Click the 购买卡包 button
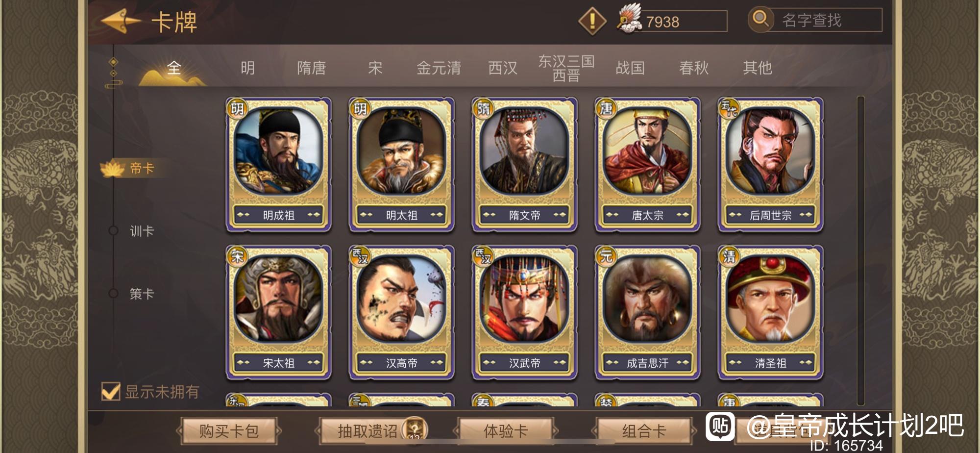The width and height of the screenshot is (980, 453). [229, 431]
